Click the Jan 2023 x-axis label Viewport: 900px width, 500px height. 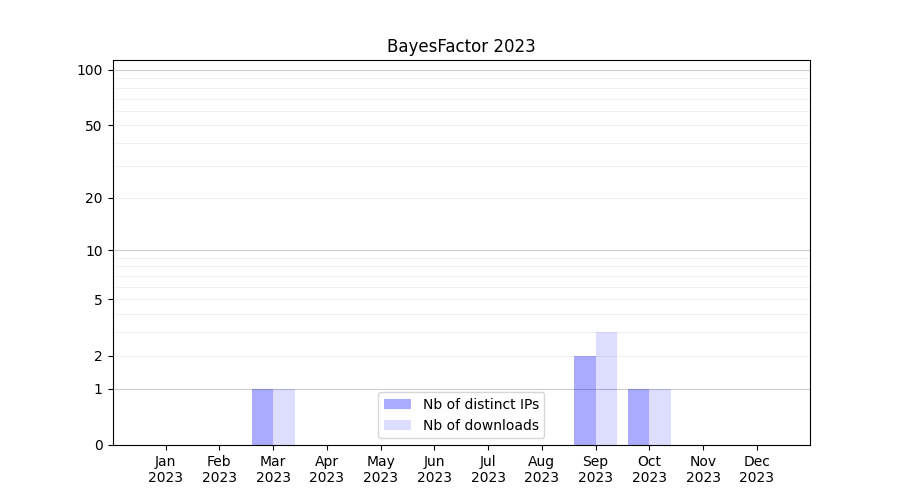165,469
